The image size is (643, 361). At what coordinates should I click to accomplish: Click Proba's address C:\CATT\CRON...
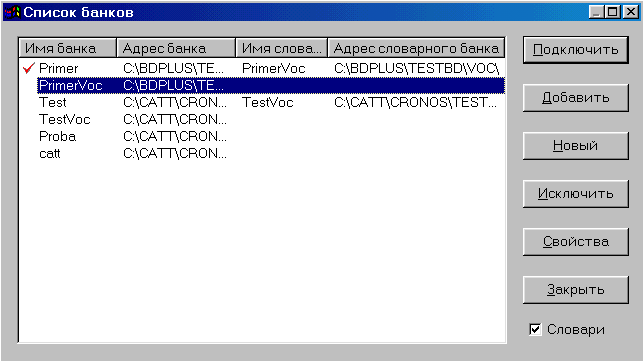[175, 136]
